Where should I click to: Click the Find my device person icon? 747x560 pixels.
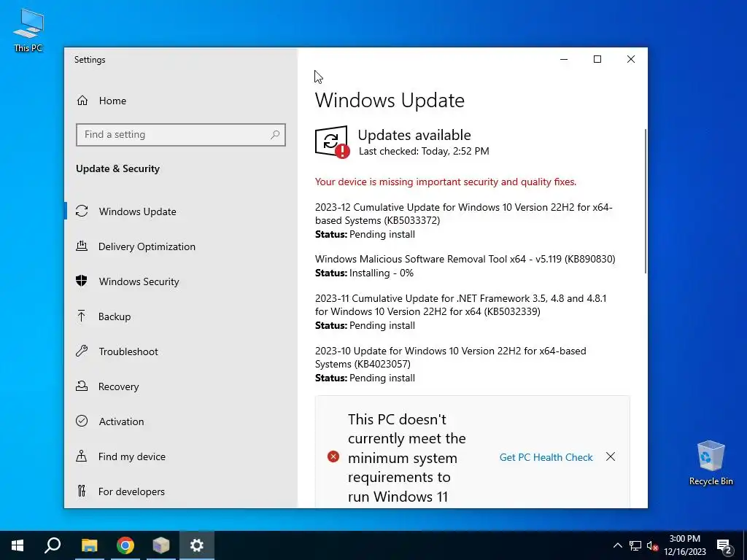(x=82, y=456)
